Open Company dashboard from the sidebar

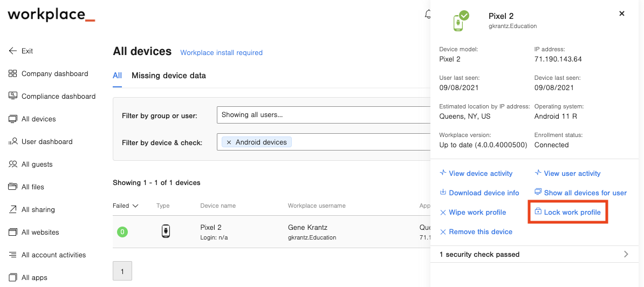[54, 73]
